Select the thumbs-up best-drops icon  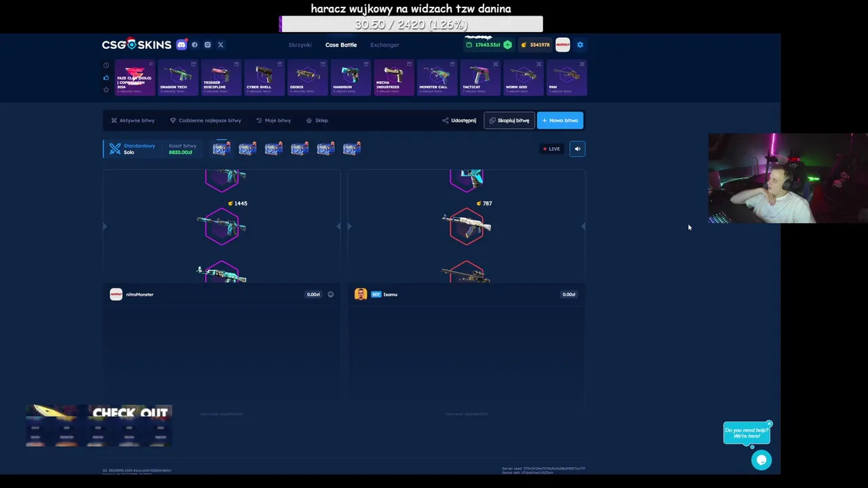pyautogui.click(x=106, y=78)
